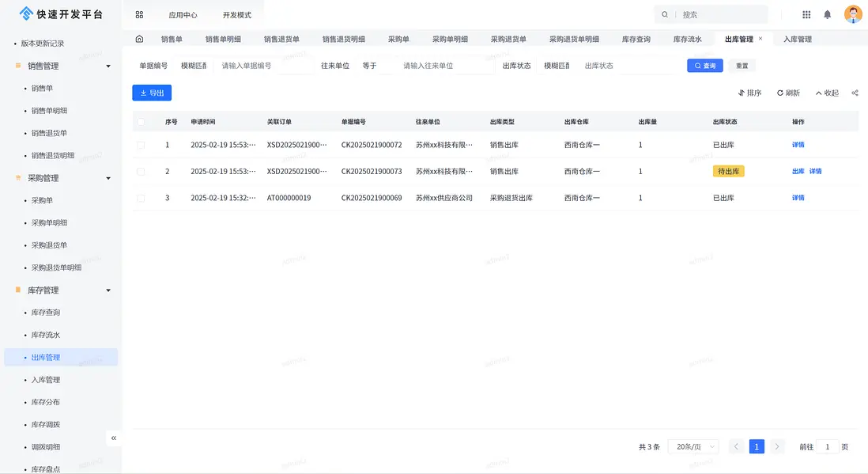Image resolution: width=868 pixels, height=474 pixels.
Task: Open 销售退货单 in sidebar
Action: [49, 133]
